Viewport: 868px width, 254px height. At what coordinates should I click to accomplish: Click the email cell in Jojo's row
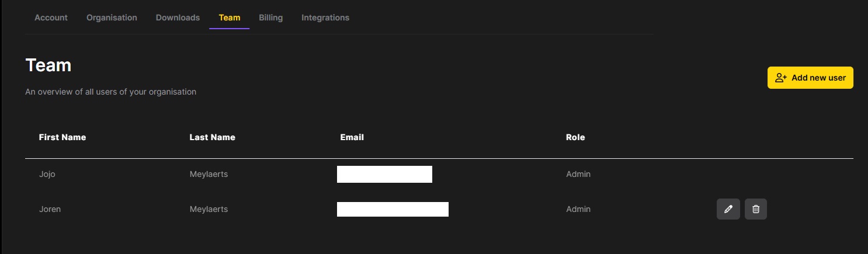click(x=384, y=174)
